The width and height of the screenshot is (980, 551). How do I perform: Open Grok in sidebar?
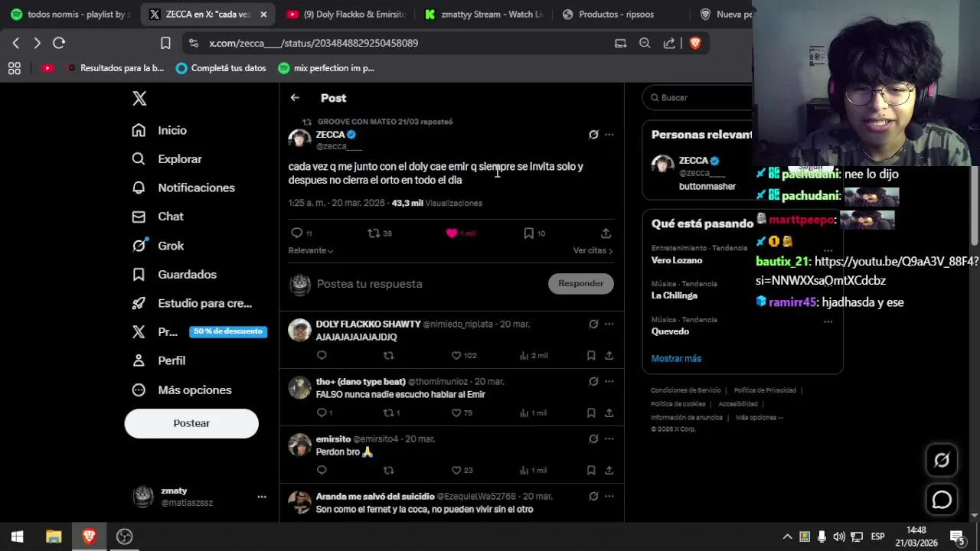pos(158,246)
